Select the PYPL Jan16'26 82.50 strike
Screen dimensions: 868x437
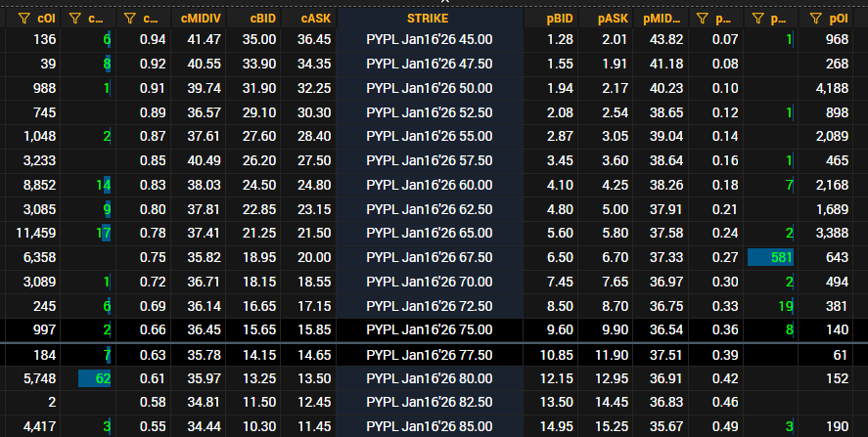pyautogui.click(x=429, y=403)
